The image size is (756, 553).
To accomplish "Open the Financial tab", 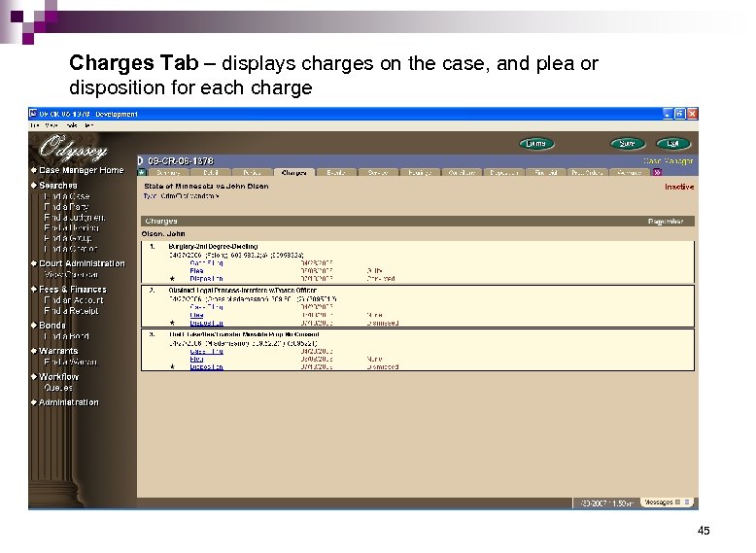I will (546, 172).
